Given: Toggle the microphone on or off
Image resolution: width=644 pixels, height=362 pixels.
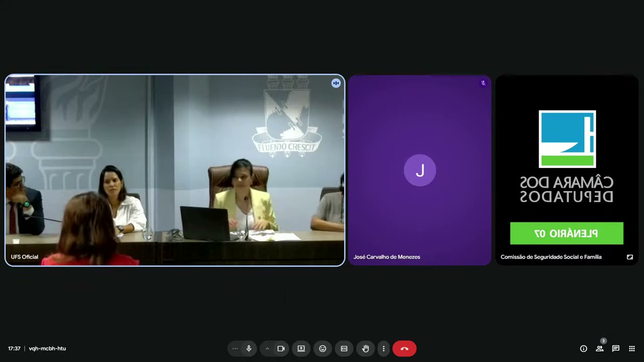Looking at the screenshot, I should [x=249, y=348].
